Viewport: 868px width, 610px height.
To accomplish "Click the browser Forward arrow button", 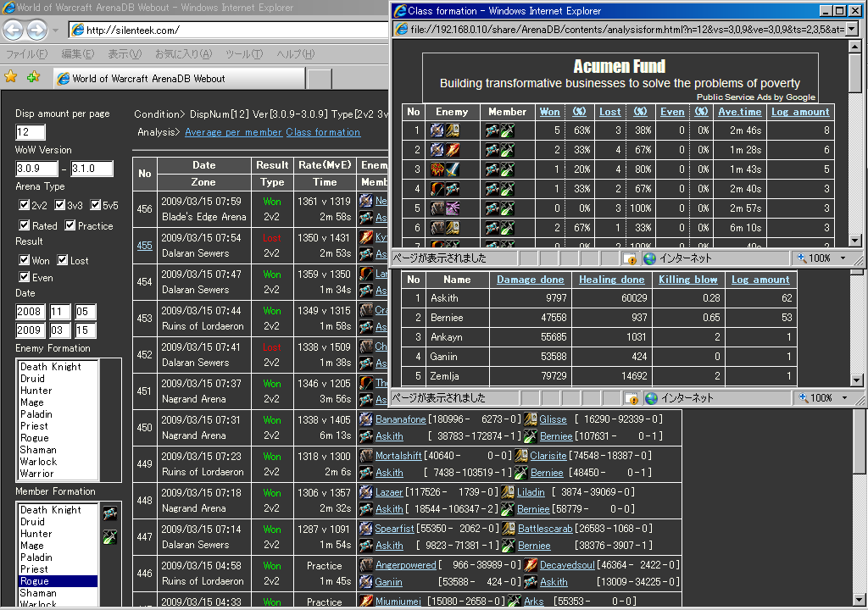I will coord(37,30).
